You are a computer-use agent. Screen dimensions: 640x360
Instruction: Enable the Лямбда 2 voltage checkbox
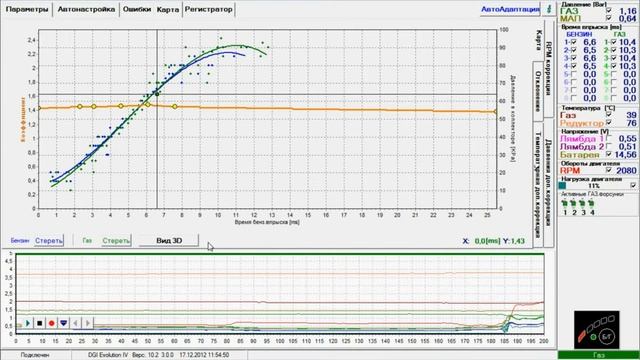click(x=609, y=146)
